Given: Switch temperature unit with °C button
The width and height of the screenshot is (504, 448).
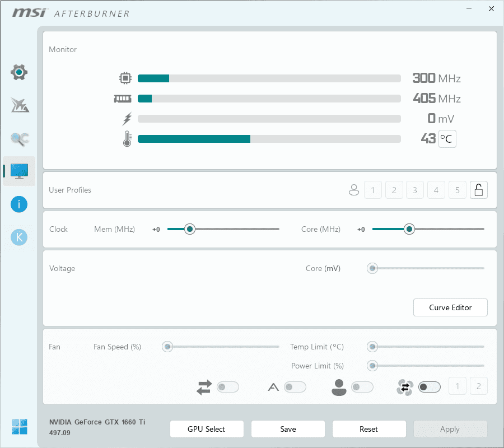Looking at the screenshot, I should tap(447, 139).
